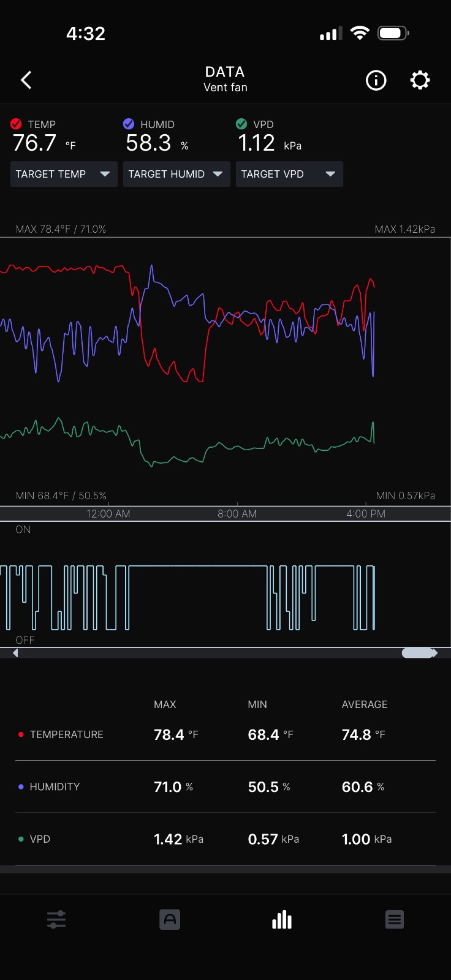Click the AVERAGE column header
Viewport: 451px width, 980px height.
click(x=365, y=704)
